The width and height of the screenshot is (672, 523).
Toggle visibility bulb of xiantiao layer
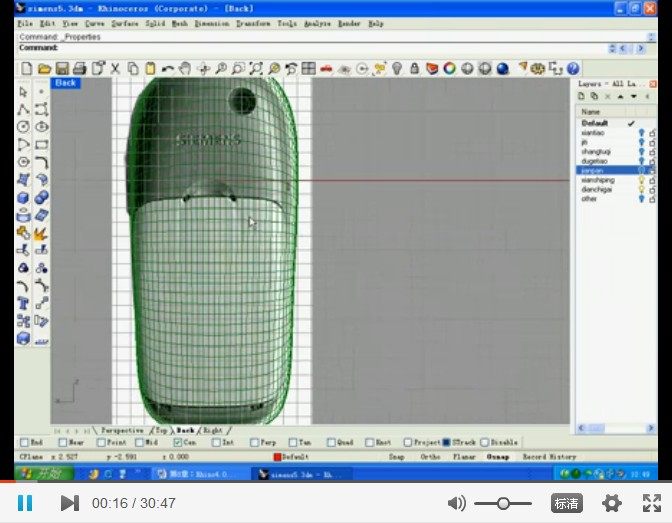[642, 133]
